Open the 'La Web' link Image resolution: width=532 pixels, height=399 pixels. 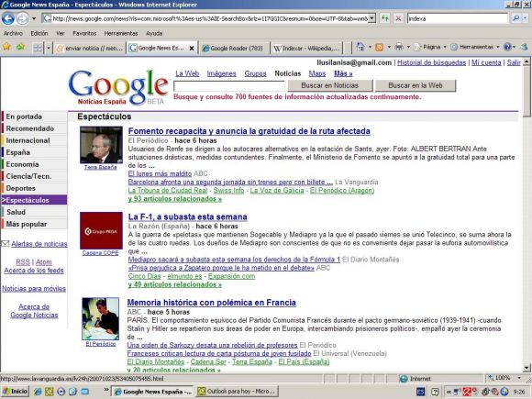coord(187,73)
